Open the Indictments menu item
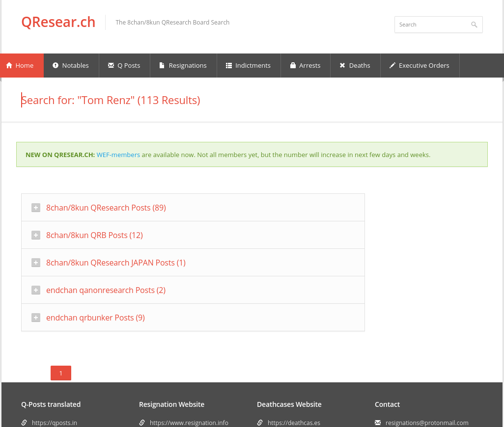 (x=249, y=65)
